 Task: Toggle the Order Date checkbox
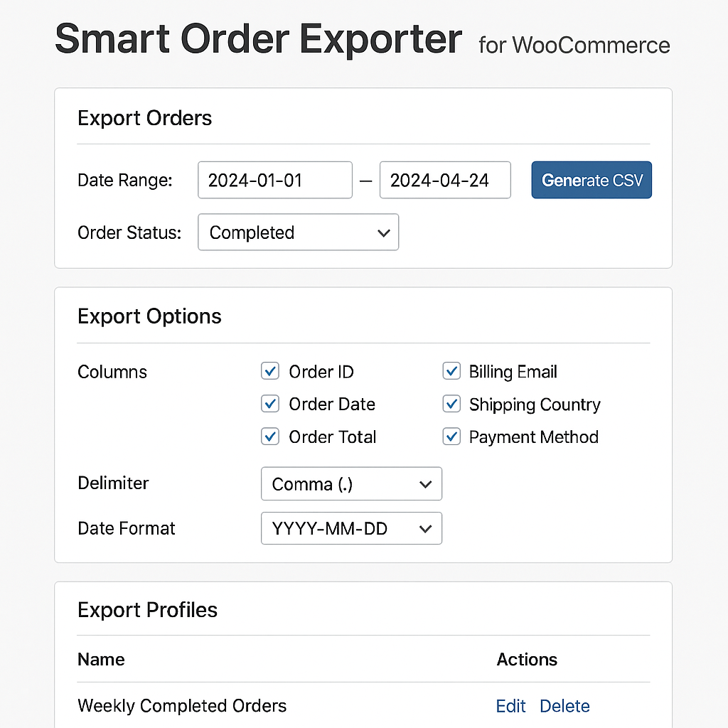tap(270, 404)
